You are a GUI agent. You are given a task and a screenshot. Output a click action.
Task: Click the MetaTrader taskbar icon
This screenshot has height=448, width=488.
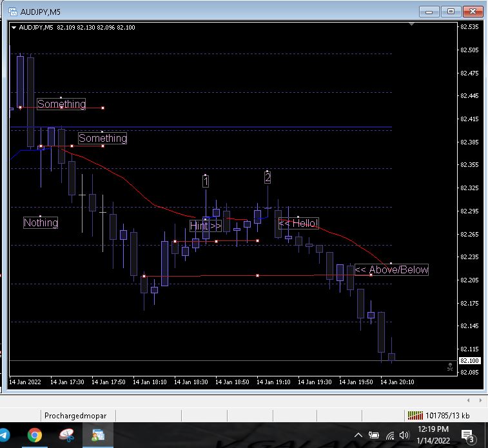tap(98, 435)
